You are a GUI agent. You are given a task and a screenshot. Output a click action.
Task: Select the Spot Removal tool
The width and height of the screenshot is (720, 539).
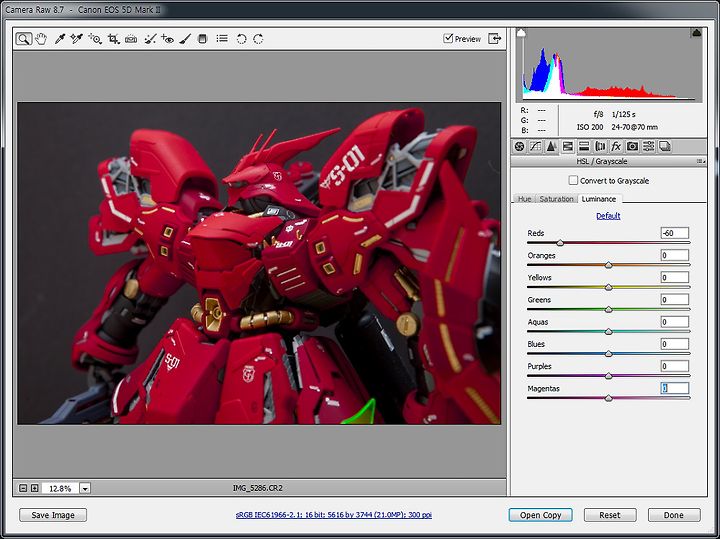pos(150,39)
